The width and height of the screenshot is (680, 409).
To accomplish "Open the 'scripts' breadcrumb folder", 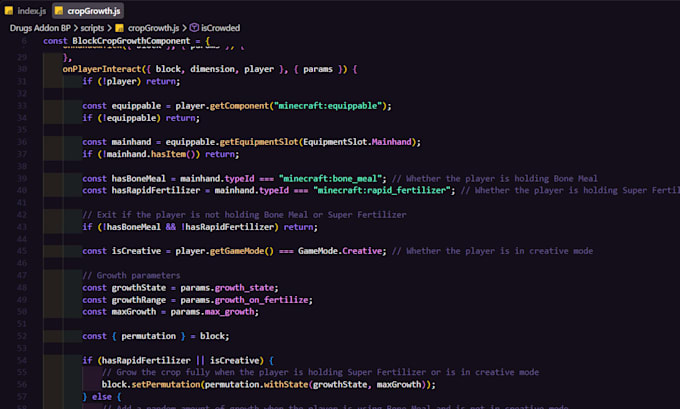I will (x=92, y=28).
